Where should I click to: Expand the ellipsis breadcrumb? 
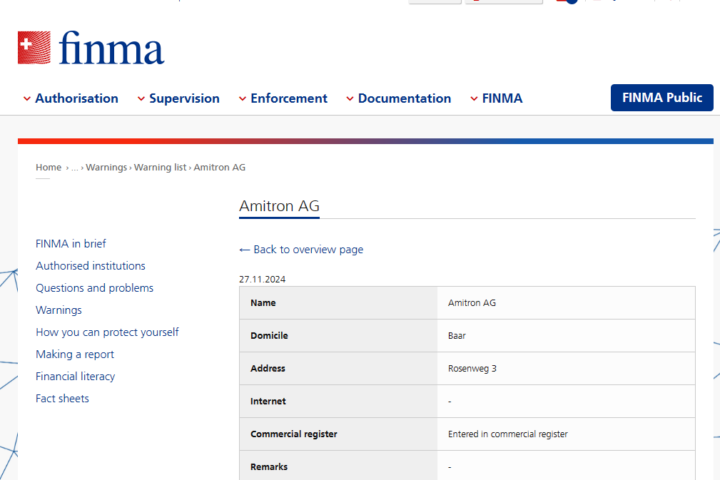click(74, 168)
